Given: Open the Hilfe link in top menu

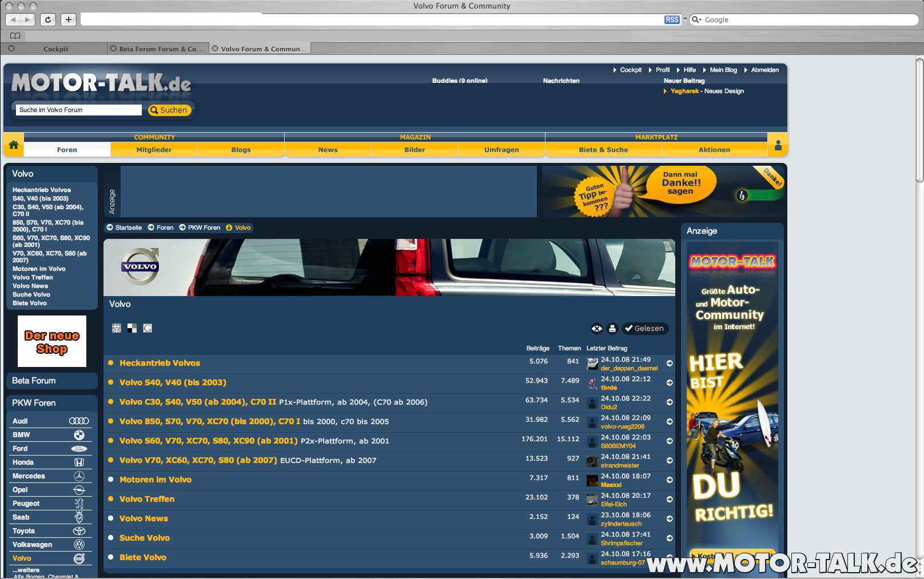Looking at the screenshot, I should (690, 70).
